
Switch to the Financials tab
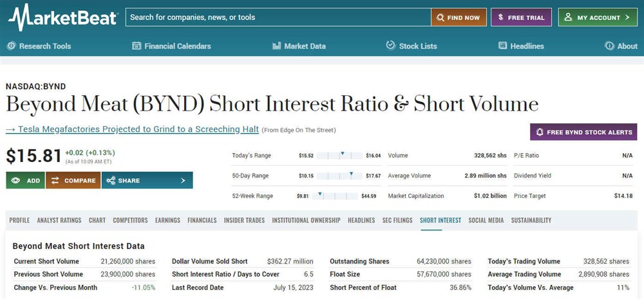[202, 221]
